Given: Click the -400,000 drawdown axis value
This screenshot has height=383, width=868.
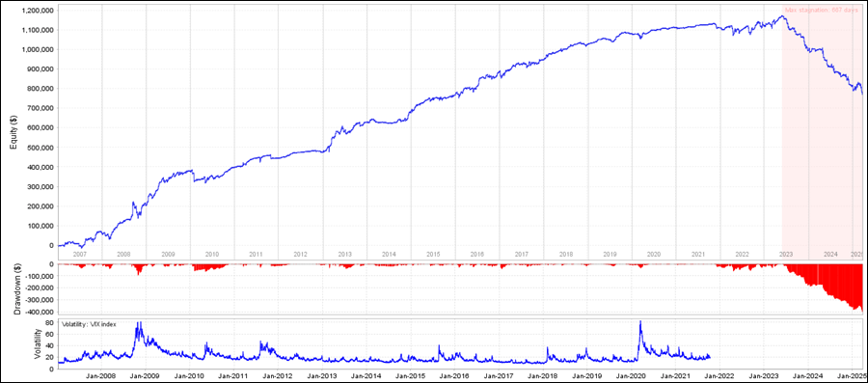Looking at the screenshot, I should tap(40, 313).
